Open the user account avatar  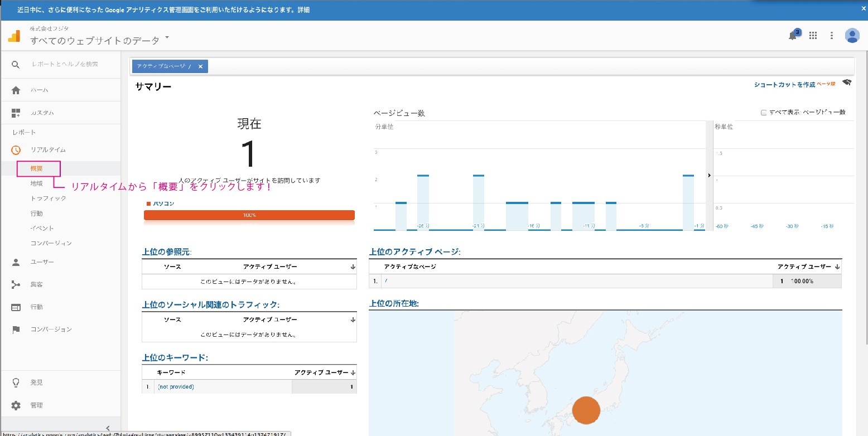(852, 36)
